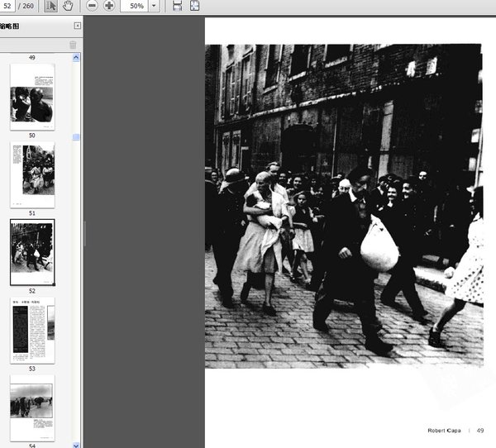The image size is (496, 448).
Task: Click the page number field showing 52
Action: coord(8,6)
